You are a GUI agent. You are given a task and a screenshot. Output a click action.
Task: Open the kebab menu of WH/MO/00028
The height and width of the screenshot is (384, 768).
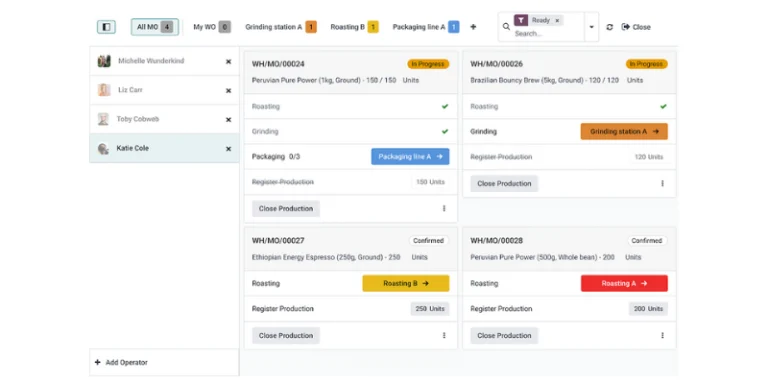pos(663,336)
